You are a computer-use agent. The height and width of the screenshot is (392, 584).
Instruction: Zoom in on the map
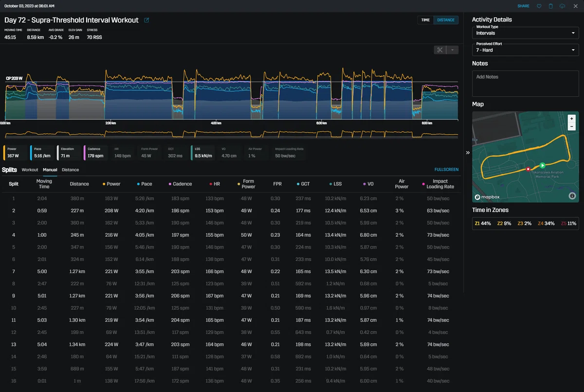click(572, 119)
